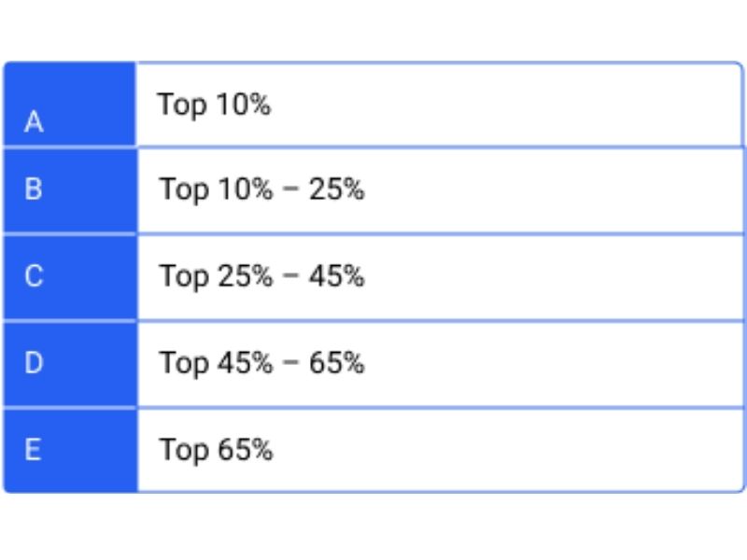Click the '10%' value in row A
747x560 pixels.
pyautogui.click(x=243, y=105)
